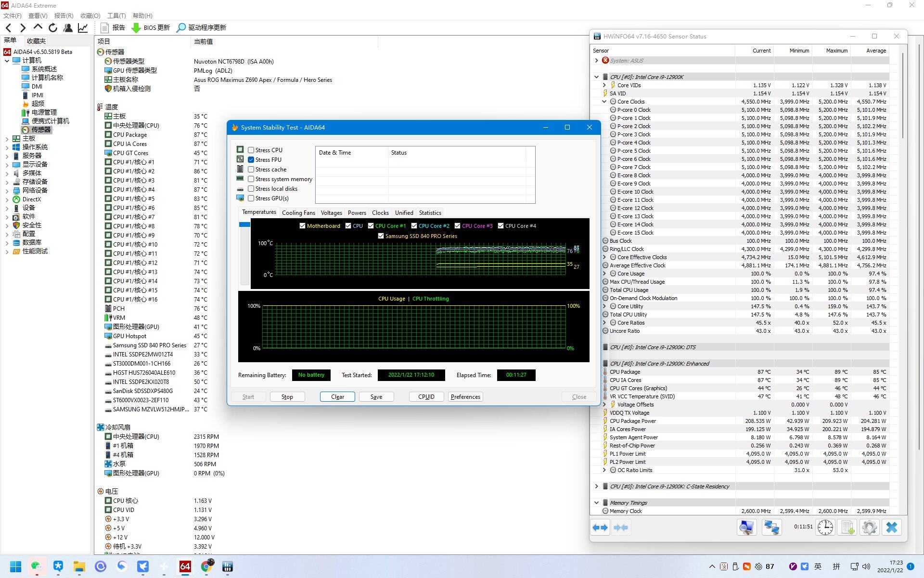Expand 存储设备 tree node
924x578 pixels.
pos(7,182)
